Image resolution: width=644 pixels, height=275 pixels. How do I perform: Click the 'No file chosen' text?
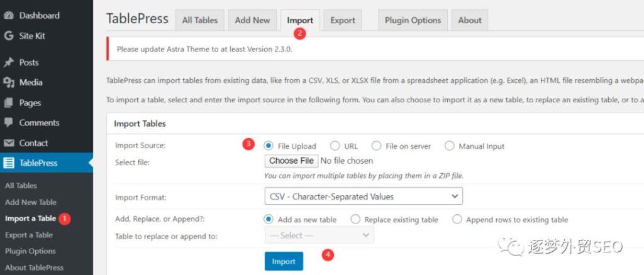point(347,161)
